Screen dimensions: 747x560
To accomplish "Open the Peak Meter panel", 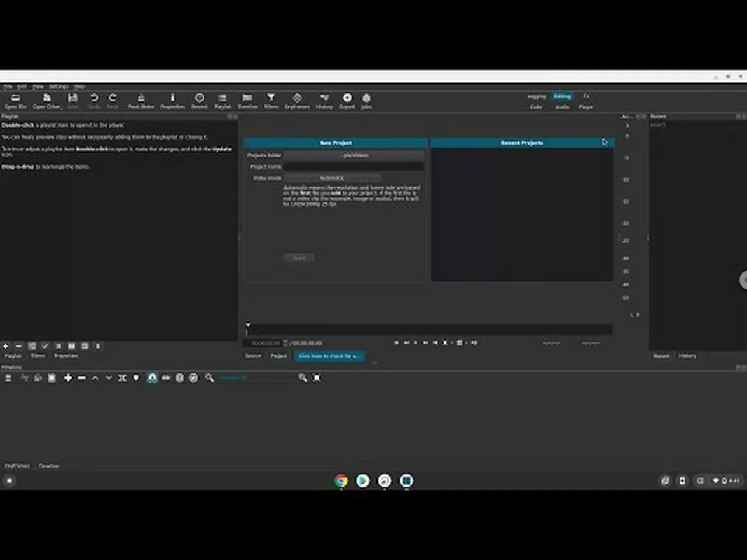I will (x=141, y=100).
